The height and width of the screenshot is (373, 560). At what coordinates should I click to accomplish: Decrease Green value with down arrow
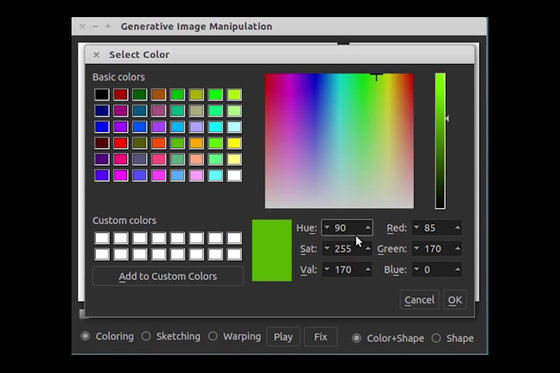click(416, 248)
